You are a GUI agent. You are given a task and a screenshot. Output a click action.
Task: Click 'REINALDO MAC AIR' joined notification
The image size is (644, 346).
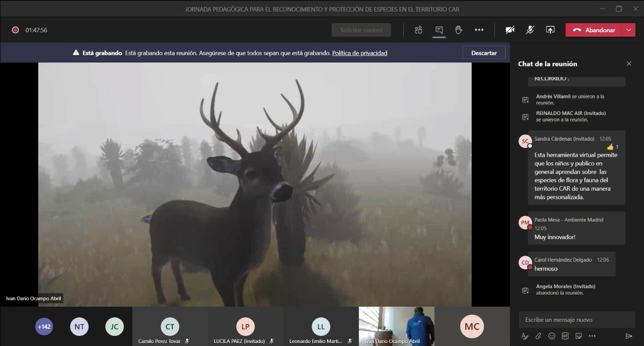point(572,116)
